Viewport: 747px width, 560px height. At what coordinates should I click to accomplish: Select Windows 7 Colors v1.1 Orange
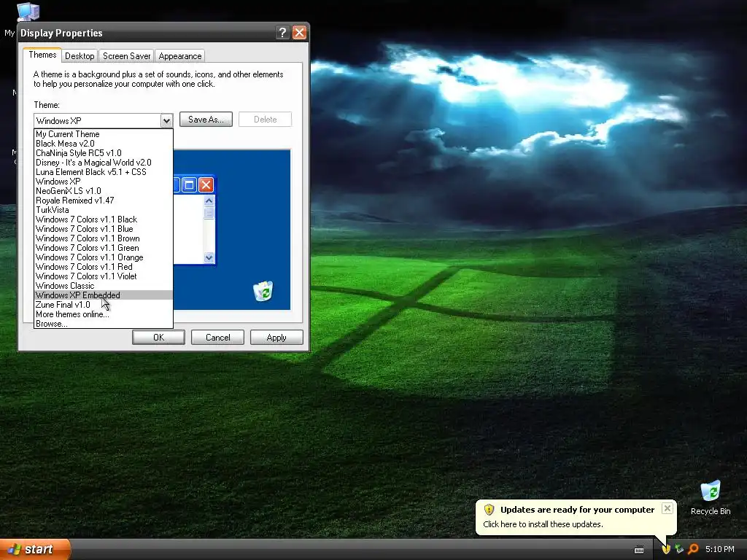[104, 257]
